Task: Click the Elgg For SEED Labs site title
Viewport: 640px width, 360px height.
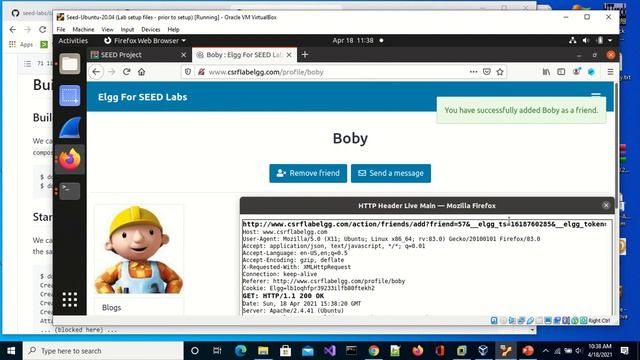Action: pyautogui.click(x=142, y=97)
